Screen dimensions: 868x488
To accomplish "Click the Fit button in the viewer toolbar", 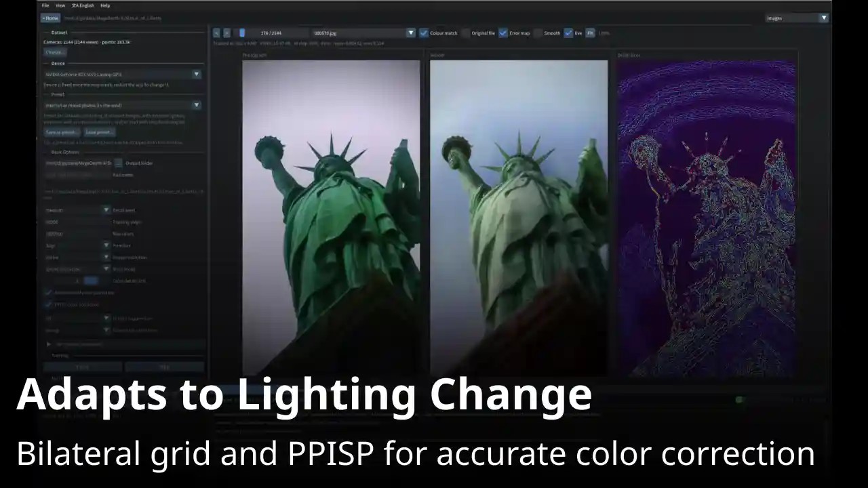I will tap(590, 33).
